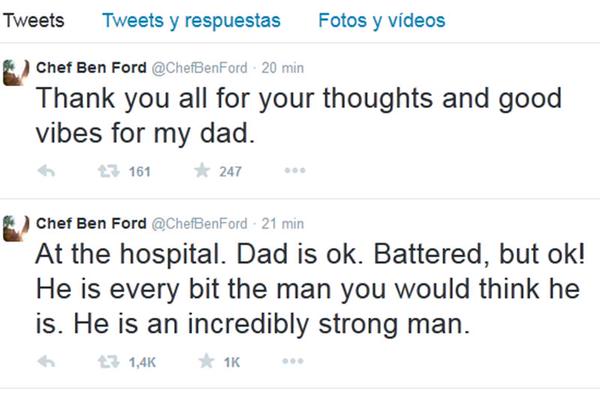This screenshot has width=600, height=401.
Task: Open the Fotos y vídeos tab
Action: [381, 21]
